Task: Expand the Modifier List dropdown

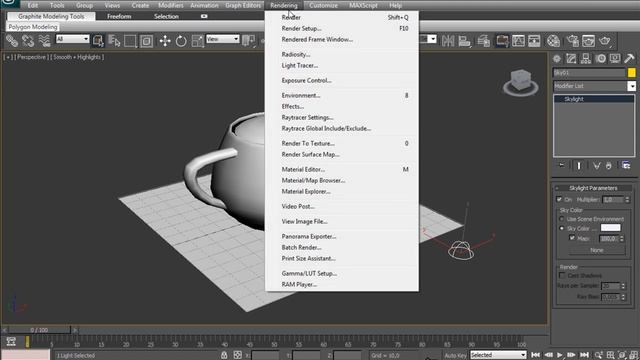Action: tap(631, 86)
